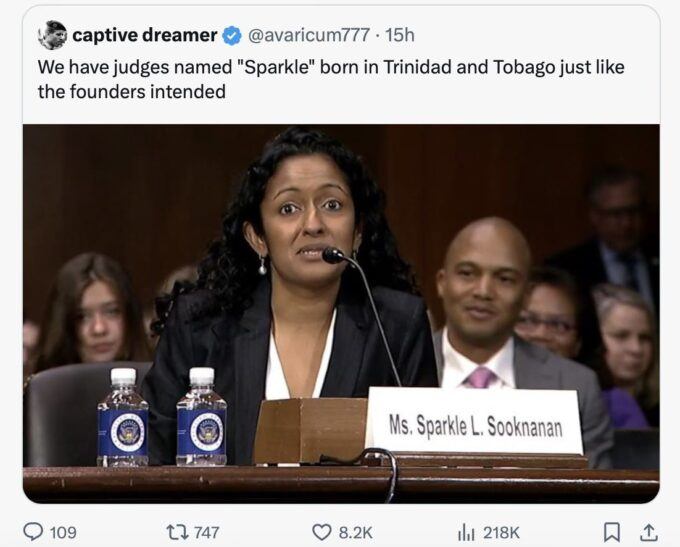This screenshot has height=547, width=680.
Task: Open the captive dreamer profile avatar
Action: (52, 35)
